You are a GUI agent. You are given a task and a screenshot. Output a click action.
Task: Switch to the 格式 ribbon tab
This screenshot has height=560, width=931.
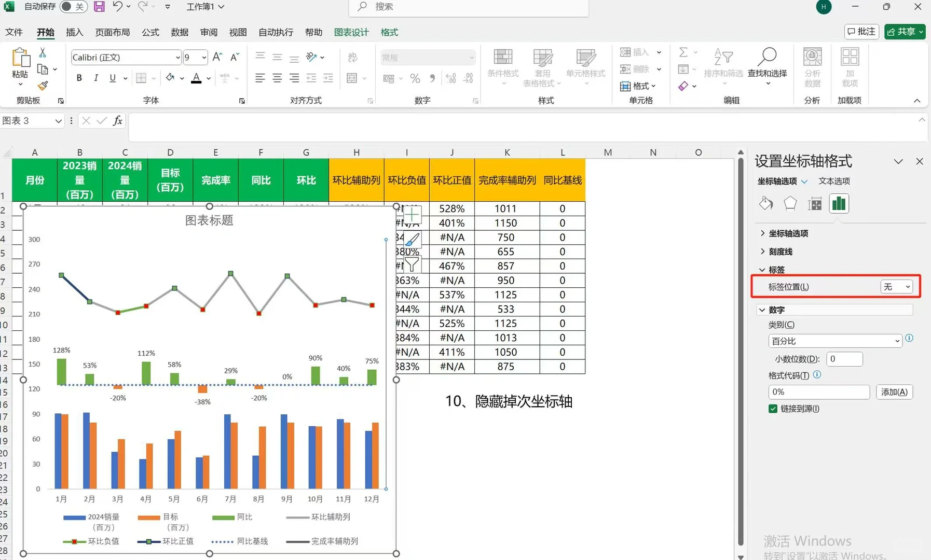pos(389,32)
